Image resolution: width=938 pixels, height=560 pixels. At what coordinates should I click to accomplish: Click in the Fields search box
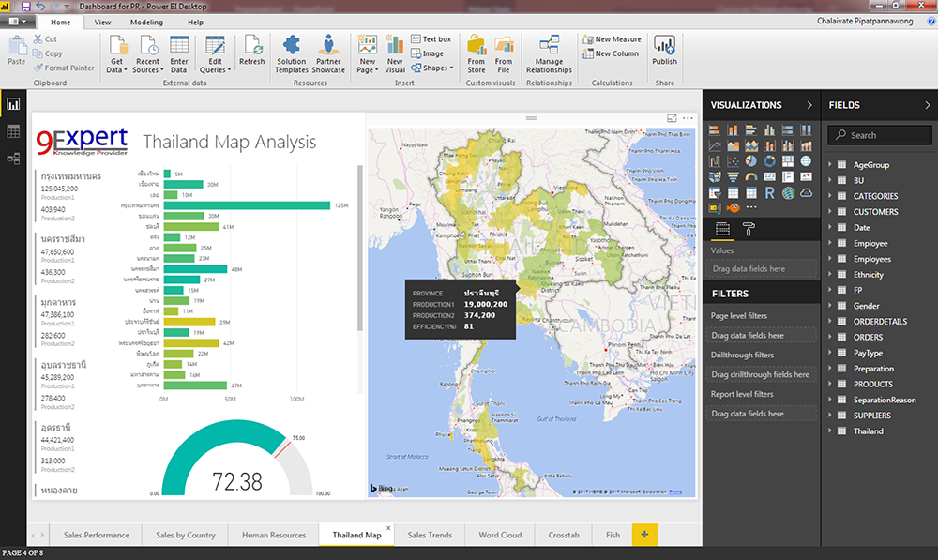[x=880, y=135]
